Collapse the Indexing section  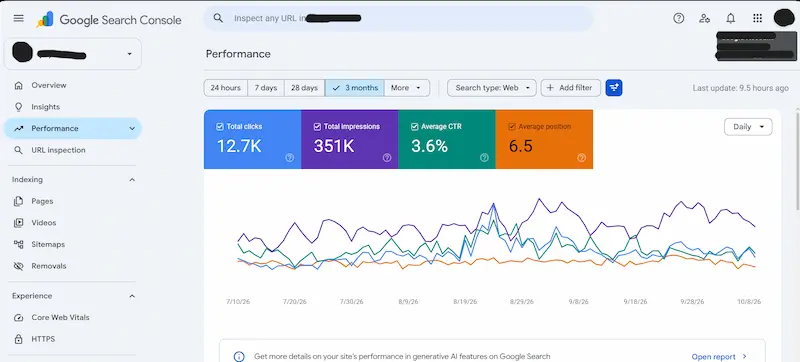[x=132, y=179]
